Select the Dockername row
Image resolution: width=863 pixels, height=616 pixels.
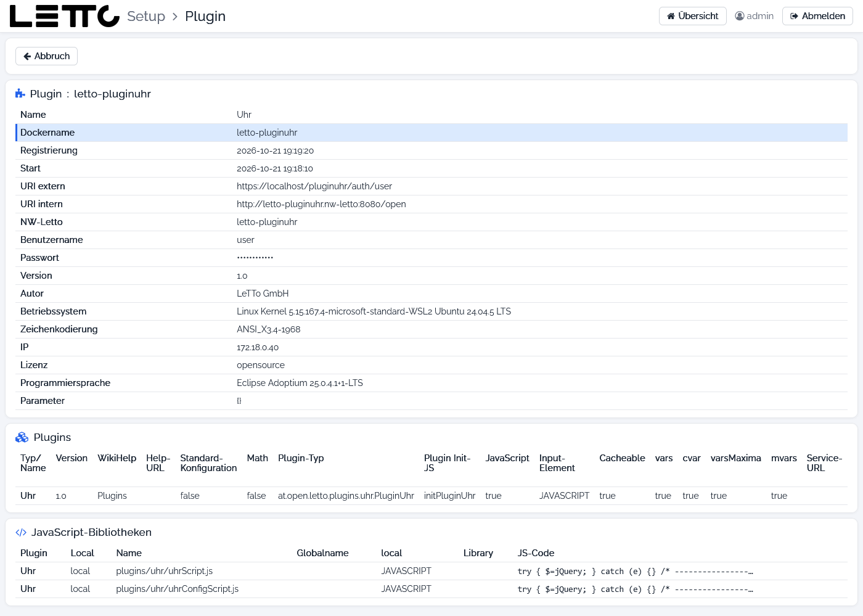[x=431, y=133]
